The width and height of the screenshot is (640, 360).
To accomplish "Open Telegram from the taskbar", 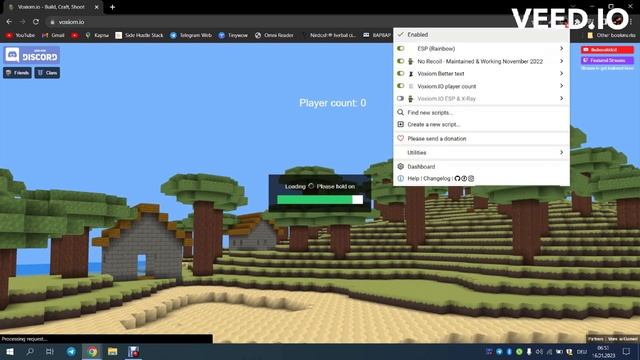I will [71, 351].
